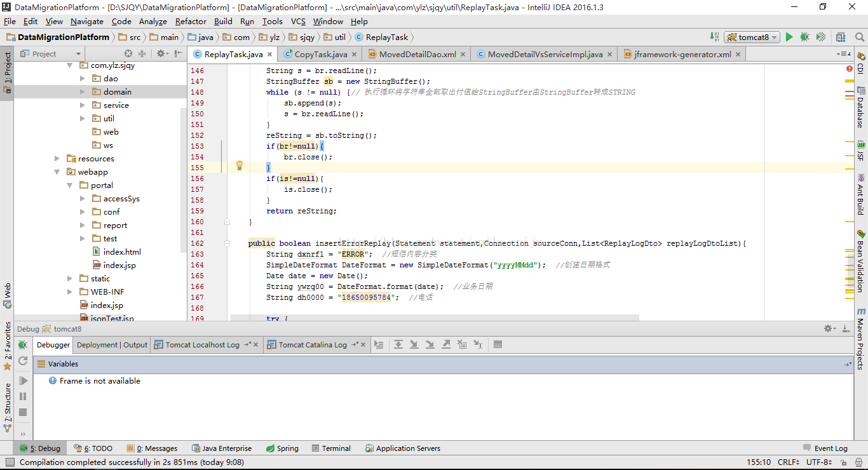The image size is (868, 470).
Task: Click the Step Over debugger icon
Action: (x=398, y=345)
